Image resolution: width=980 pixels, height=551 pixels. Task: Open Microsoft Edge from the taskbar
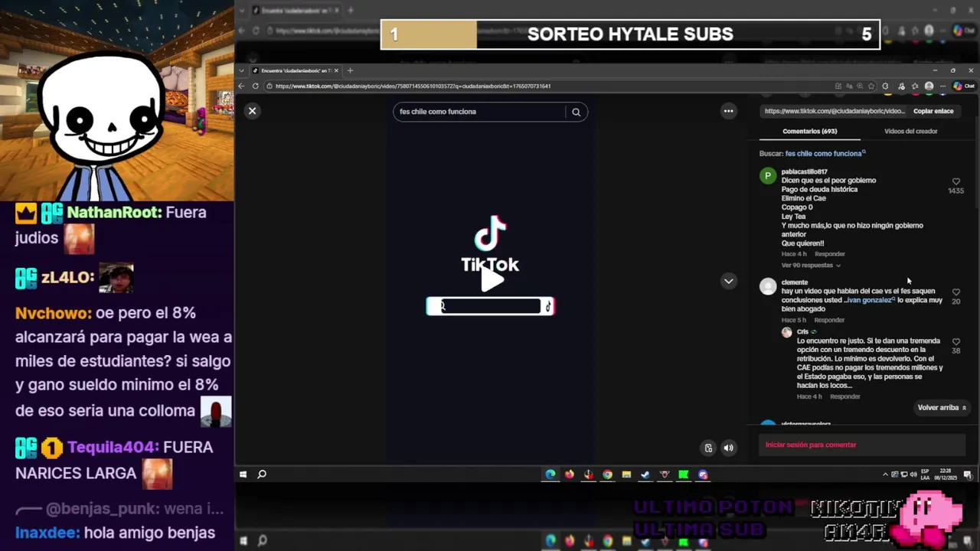coord(550,474)
